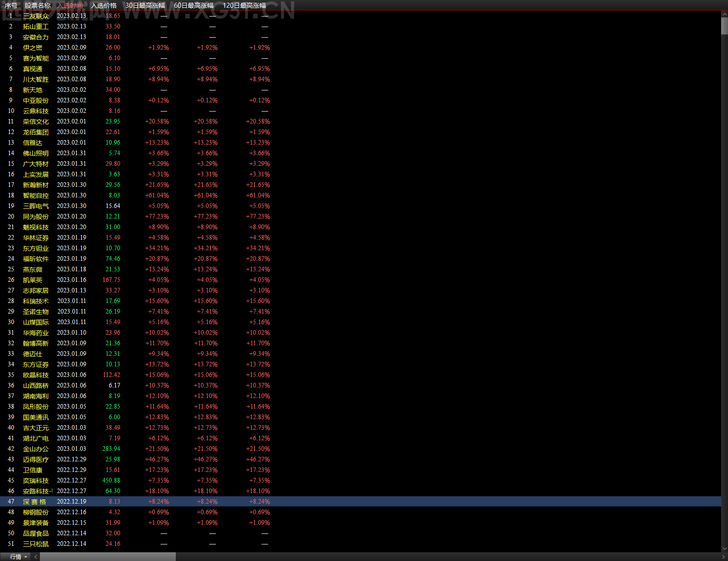
Task: Select stock 三只松鼠
Action: 36,544
